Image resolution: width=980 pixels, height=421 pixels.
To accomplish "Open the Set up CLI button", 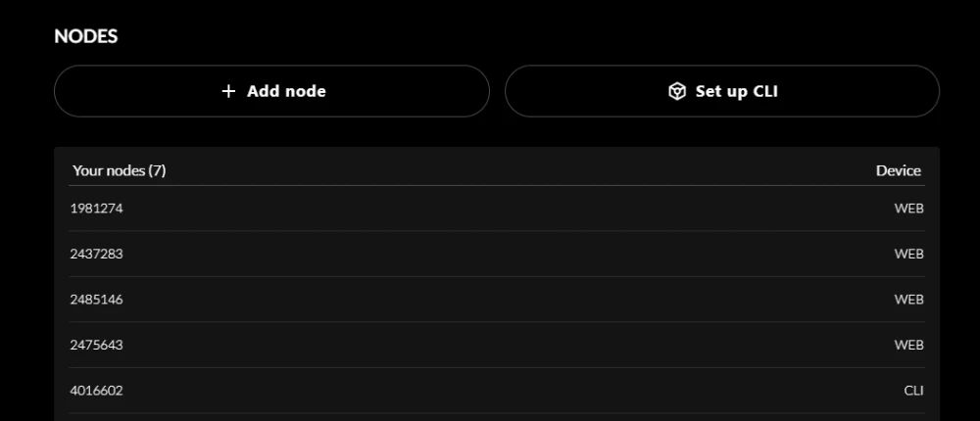I will coord(722,91).
